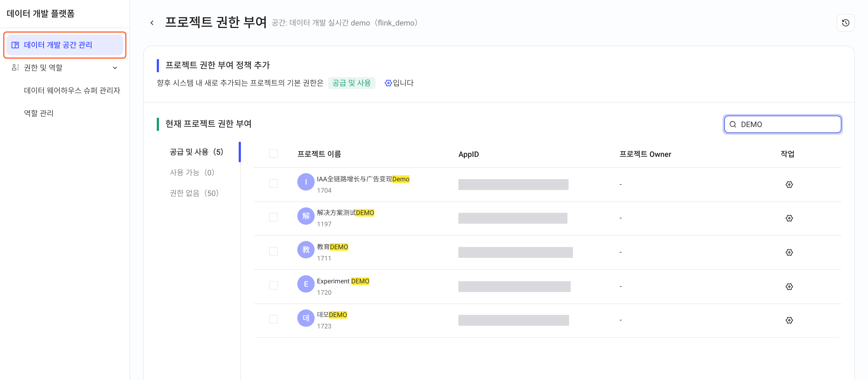The width and height of the screenshot is (868, 380).
Task: Select the 공급 및 사용 (5) tab
Action: tap(196, 152)
